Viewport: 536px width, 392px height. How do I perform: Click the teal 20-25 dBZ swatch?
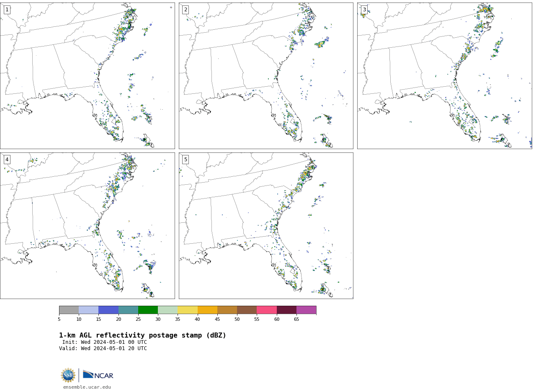(128, 310)
